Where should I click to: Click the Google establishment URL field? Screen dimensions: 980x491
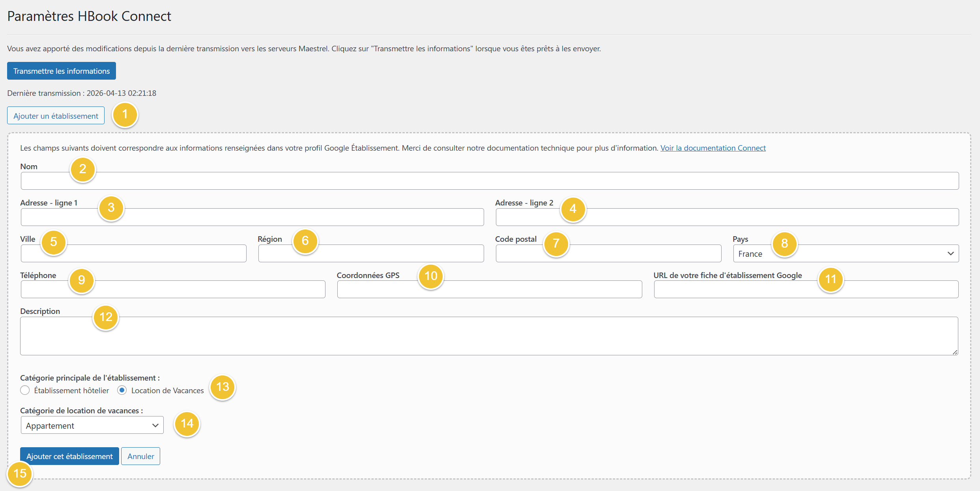[x=806, y=289]
